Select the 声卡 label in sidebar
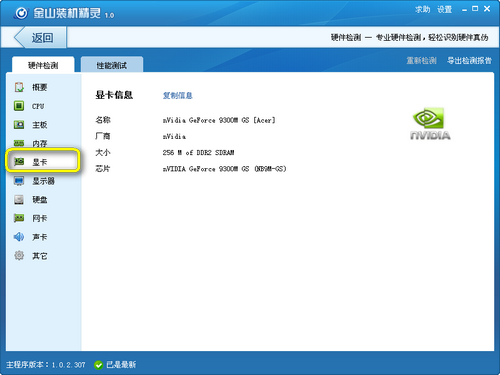The width and height of the screenshot is (500, 375). click(40, 237)
